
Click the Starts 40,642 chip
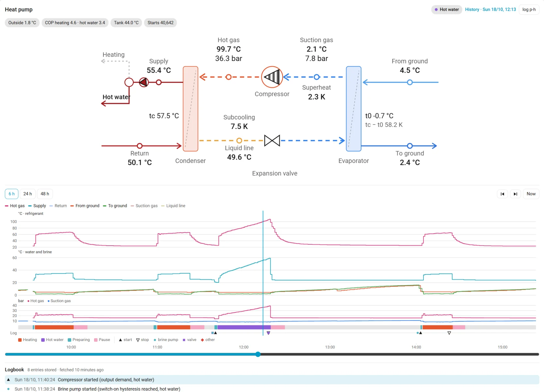(x=160, y=23)
